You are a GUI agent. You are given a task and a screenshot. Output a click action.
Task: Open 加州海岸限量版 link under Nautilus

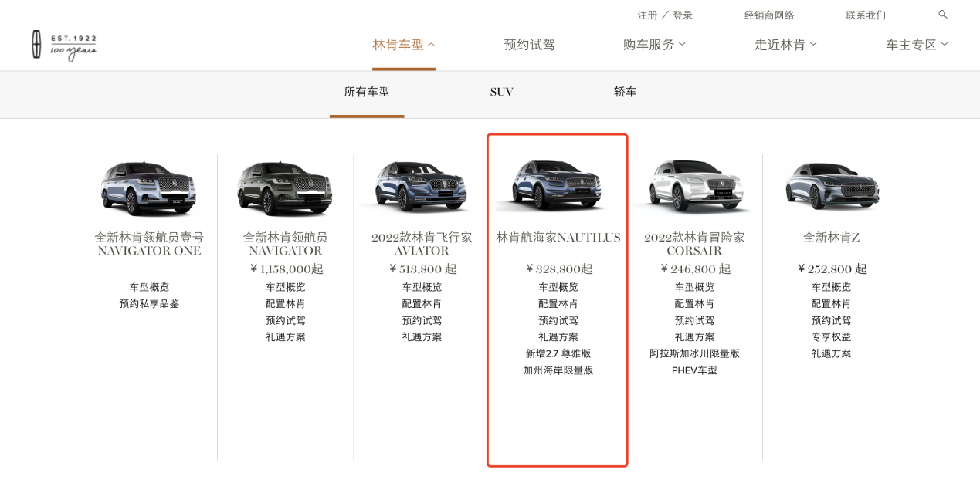click(x=558, y=370)
